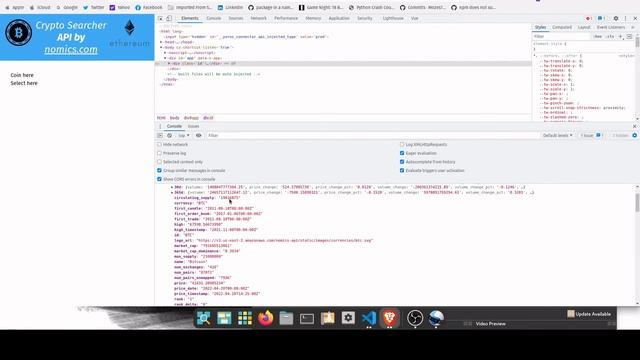This screenshot has height=360, width=640.
Task: Toggle the console sidebar icon
Action: point(160,136)
